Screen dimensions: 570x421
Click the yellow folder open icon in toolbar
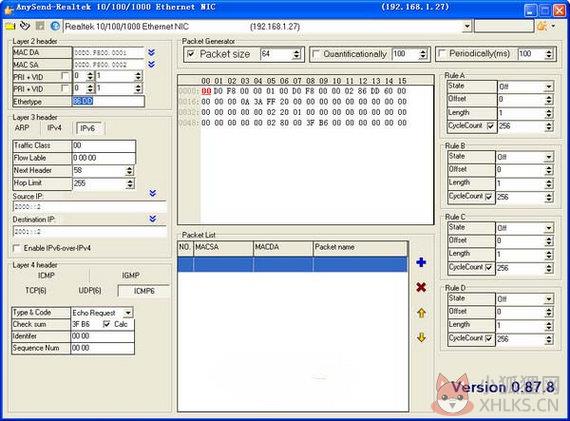10,26
